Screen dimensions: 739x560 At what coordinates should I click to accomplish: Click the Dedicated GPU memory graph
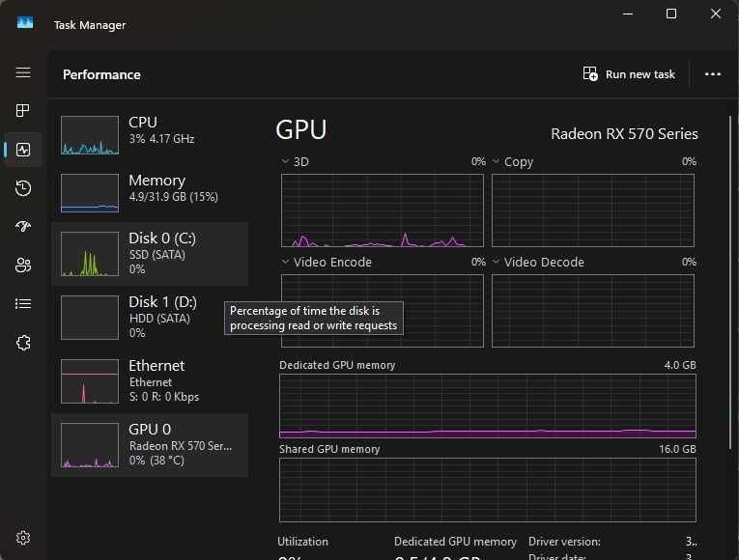click(x=487, y=406)
